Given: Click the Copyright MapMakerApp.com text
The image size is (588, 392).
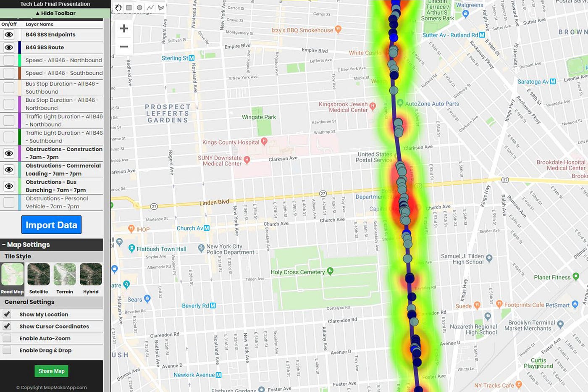Looking at the screenshot, I should click(x=51, y=387).
